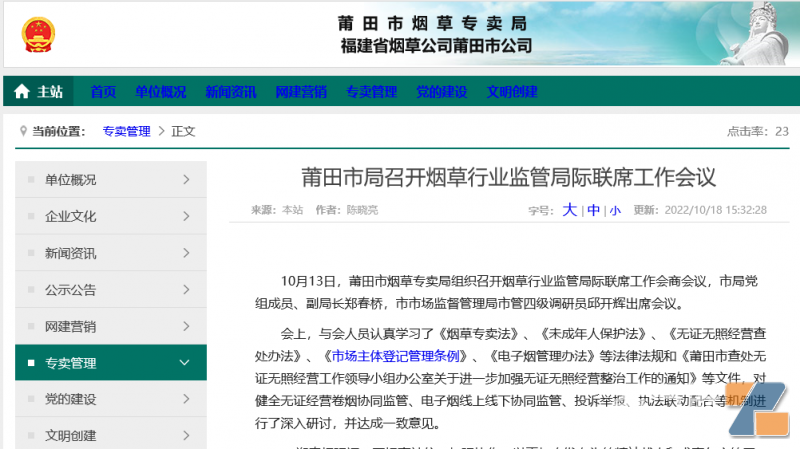
Task: Click the national emblem logo
Action: (x=38, y=35)
